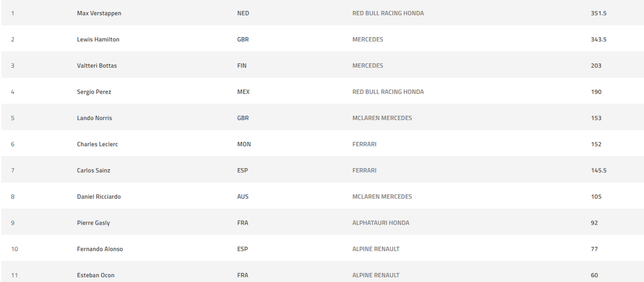The width and height of the screenshot is (644, 282).
Task: Select Lando Norris row name
Action: point(94,118)
